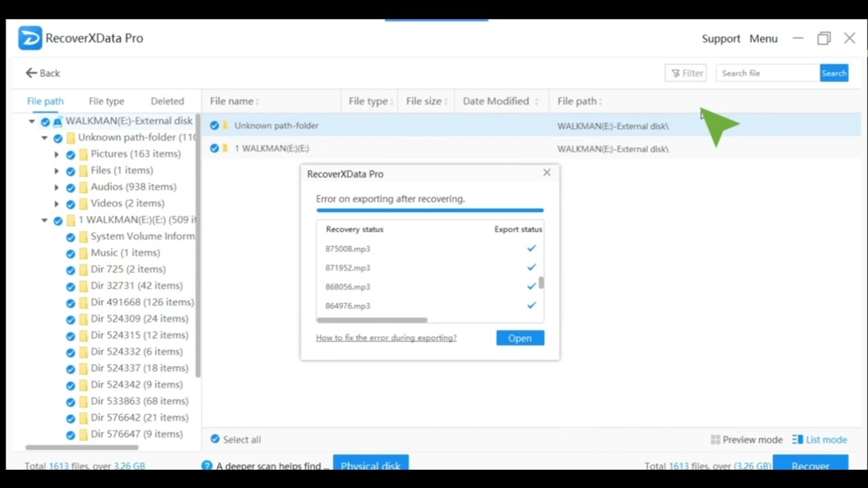
Task: Switch to the File type tab
Action: [106, 101]
